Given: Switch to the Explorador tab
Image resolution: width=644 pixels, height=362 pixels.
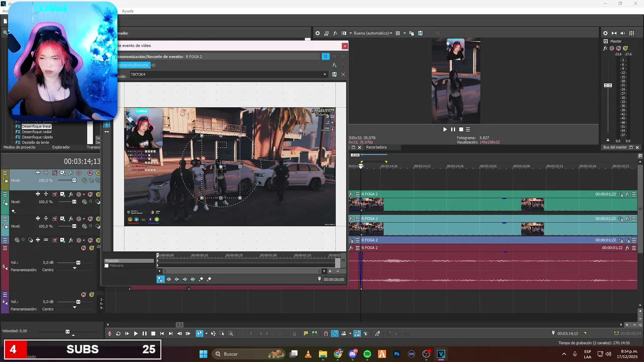Looking at the screenshot, I should point(61,147).
